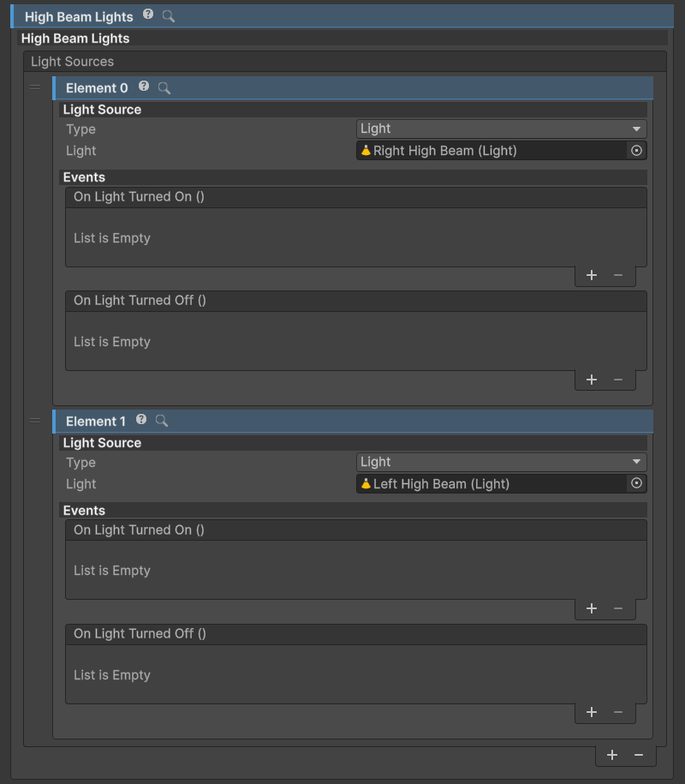Add listener to Element 0 On Light Turned On
The image size is (685, 784).
tap(592, 276)
